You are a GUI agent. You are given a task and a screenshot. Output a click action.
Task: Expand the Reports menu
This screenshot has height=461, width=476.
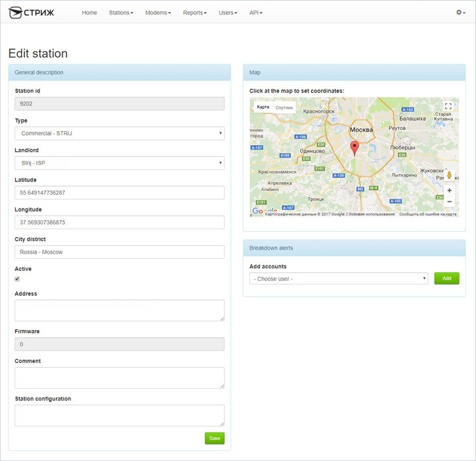[195, 13]
